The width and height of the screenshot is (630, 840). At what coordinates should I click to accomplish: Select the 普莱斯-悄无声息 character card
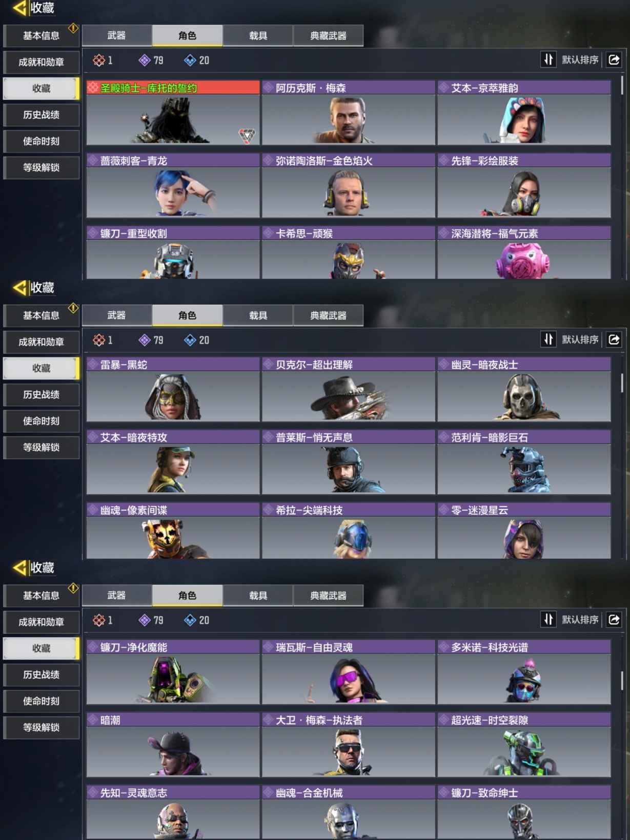coord(348,462)
